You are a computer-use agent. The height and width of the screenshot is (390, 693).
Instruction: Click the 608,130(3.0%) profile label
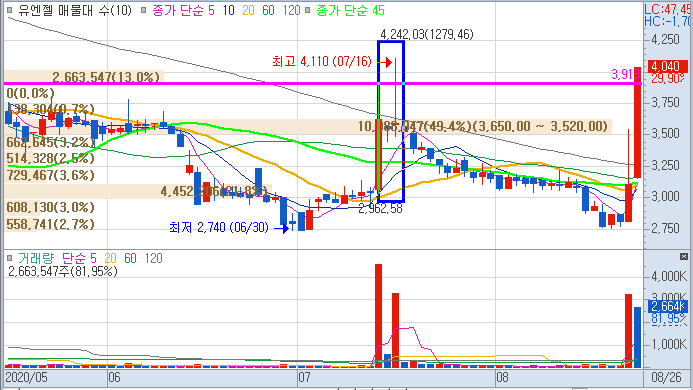click(x=50, y=207)
